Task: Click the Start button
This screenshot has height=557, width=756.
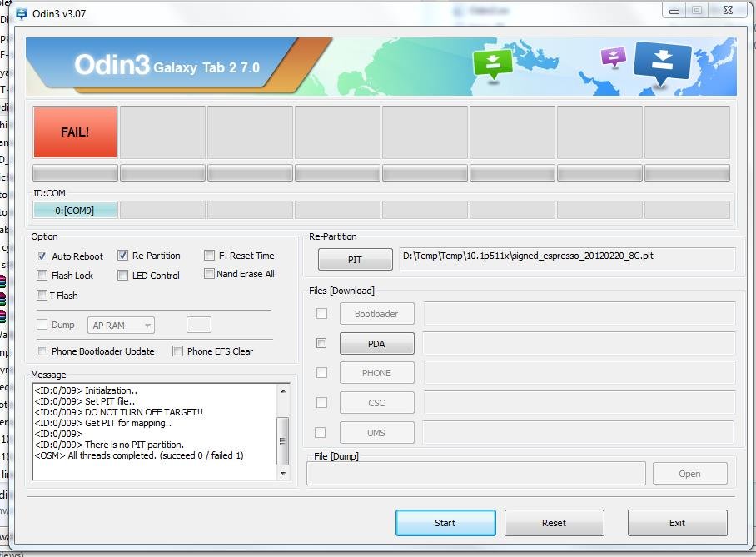Action: click(x=445, y=523)
